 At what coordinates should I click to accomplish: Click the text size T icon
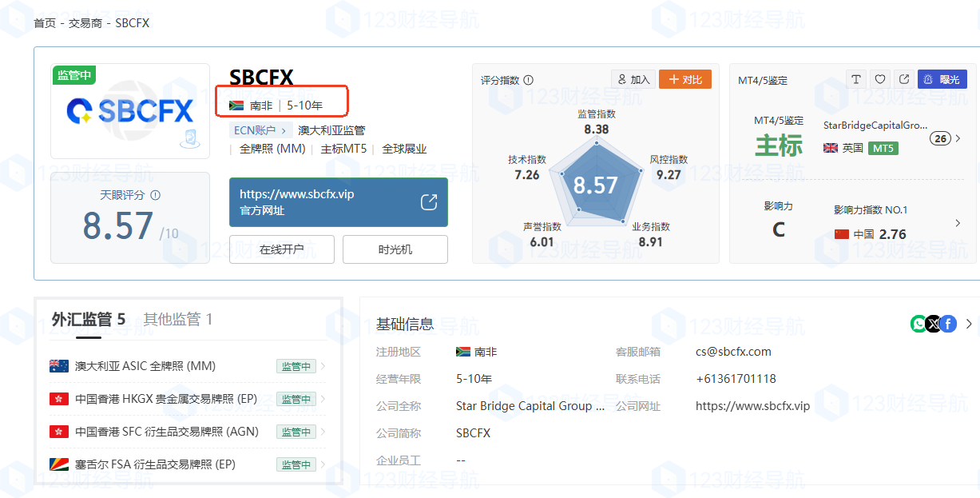click(x=856, y=79)
